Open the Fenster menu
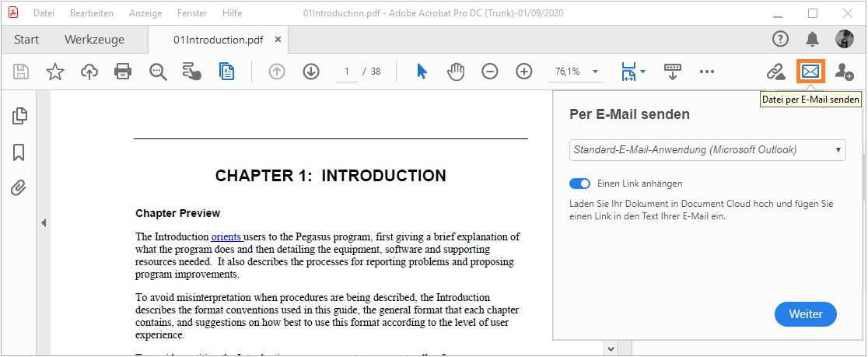The width and height of the screenshot is (868, 357). pos(192,12)
